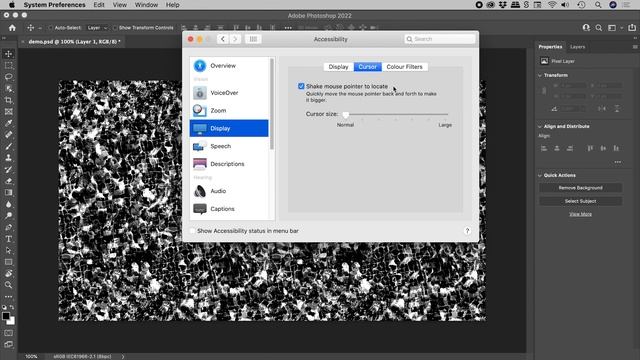Select the demo.psd document tab
Image resolution: width=640 pixels, height=360 pixels.
[73, 42]
